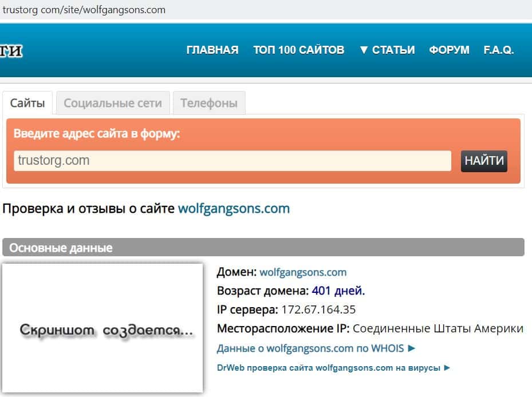Viewport: 532px width, 397px height.
Task: Click the НАЙТИ search button
Action: 484,161
